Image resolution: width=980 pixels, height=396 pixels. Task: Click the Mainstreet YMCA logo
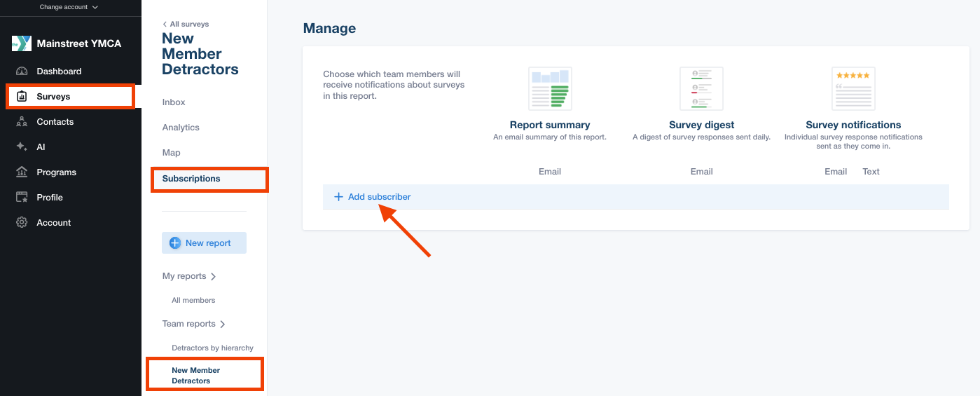tap(22, 43)
